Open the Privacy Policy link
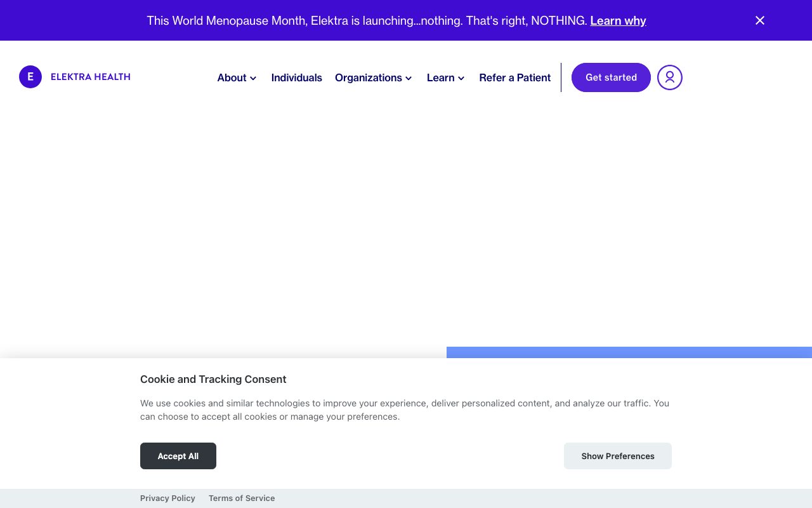Viewport: 812px width, 508px height. 167,498
